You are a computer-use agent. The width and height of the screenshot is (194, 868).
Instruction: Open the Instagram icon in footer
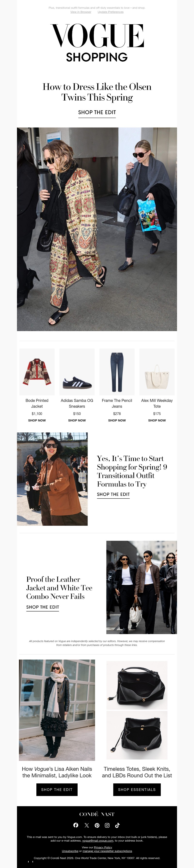(107, 825)
